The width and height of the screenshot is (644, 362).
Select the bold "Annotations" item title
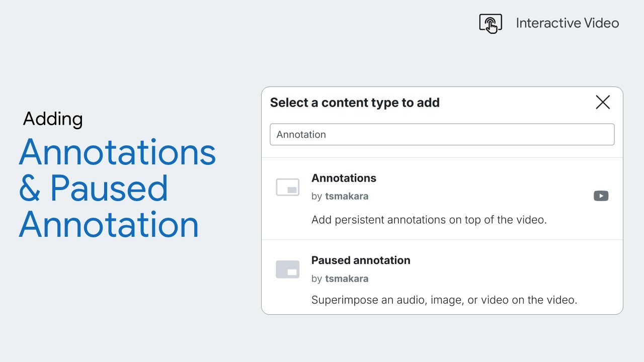(x=344, y=178)
